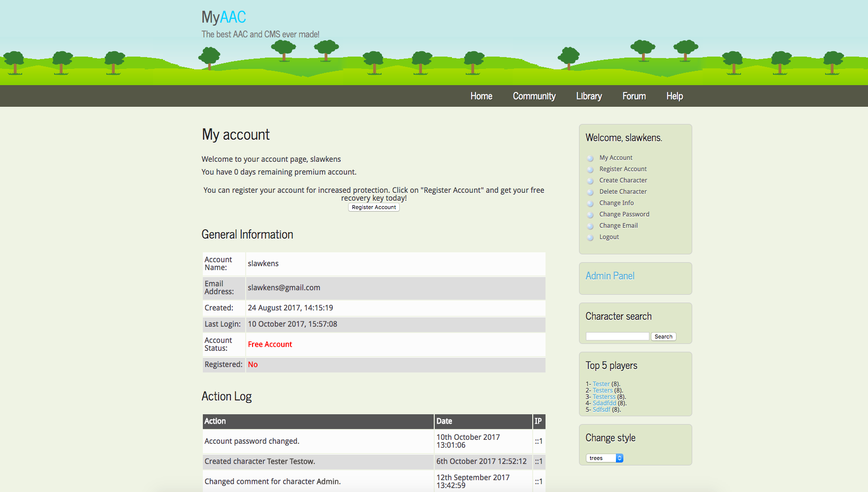
Task: Click the Search button for character search
Action: point(663,336)
